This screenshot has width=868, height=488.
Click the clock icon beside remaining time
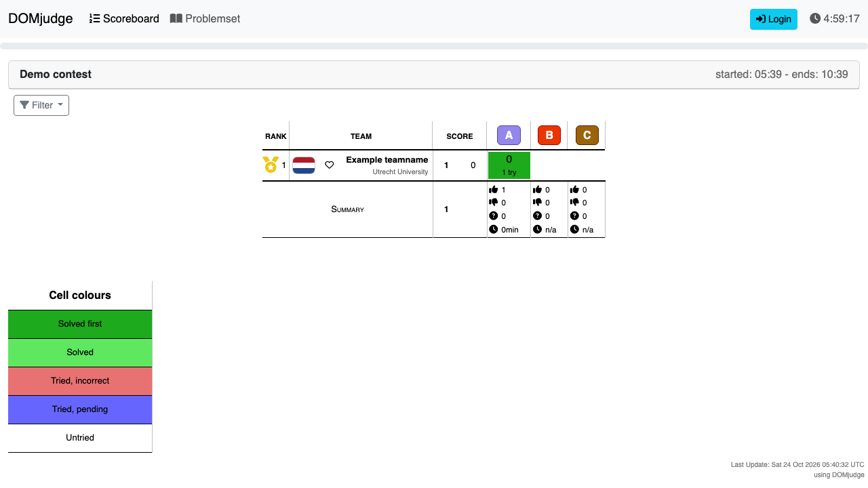[x=815, y=19]
